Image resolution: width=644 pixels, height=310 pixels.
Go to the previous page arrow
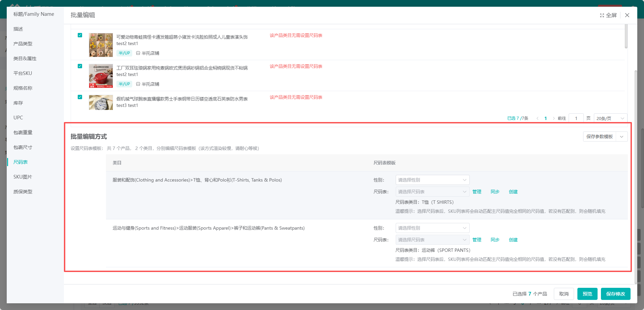537,118
